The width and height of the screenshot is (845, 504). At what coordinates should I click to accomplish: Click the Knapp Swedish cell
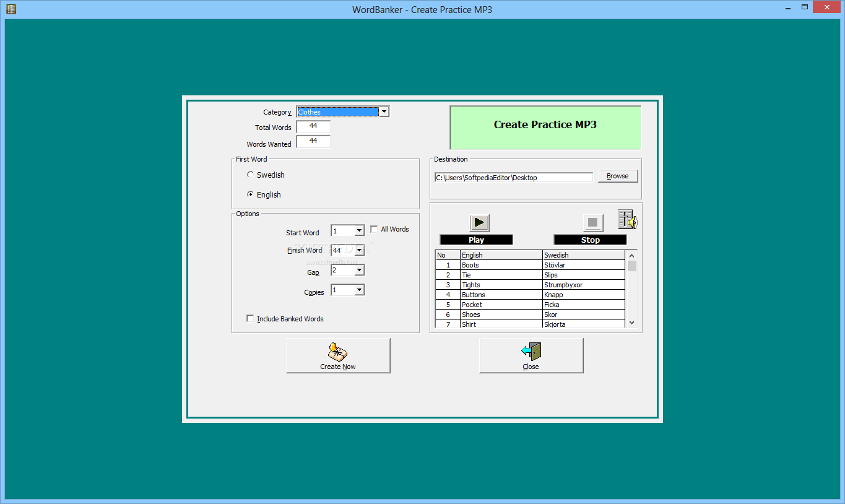tap(584, 295)
